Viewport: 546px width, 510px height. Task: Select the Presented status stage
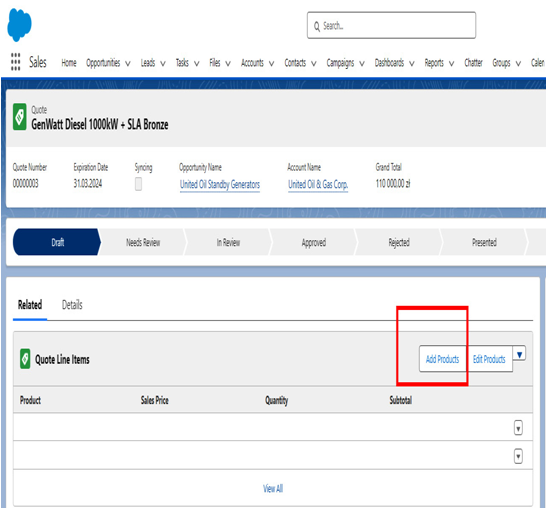[x=484, y=242]
